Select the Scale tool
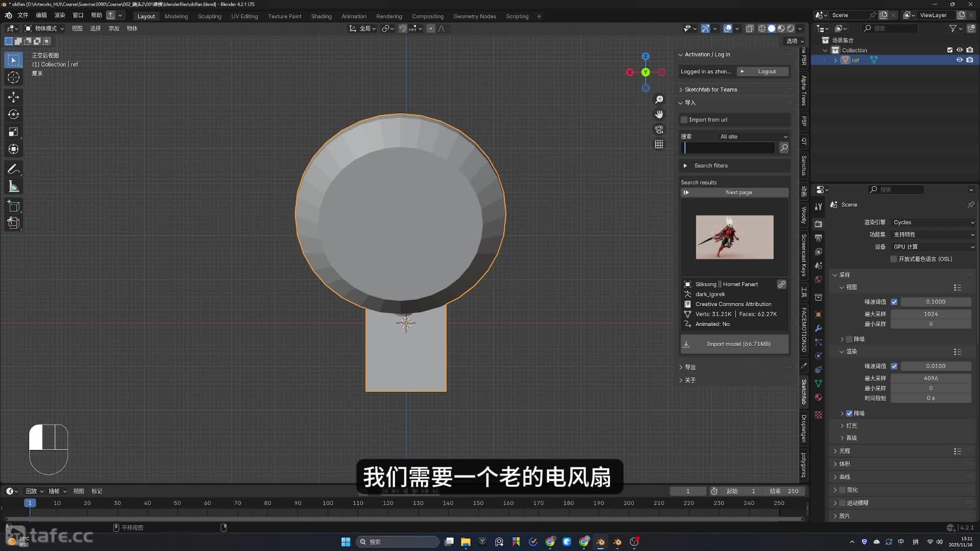The width and height of the screenshot is (980, 551). pyautogui.click(x=14, y=132)
